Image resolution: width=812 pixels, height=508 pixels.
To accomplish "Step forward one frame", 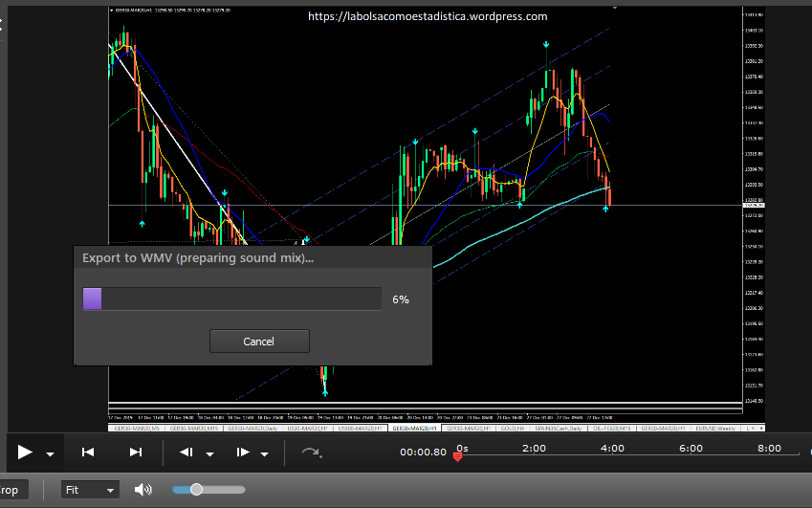I will pos(242,453).
